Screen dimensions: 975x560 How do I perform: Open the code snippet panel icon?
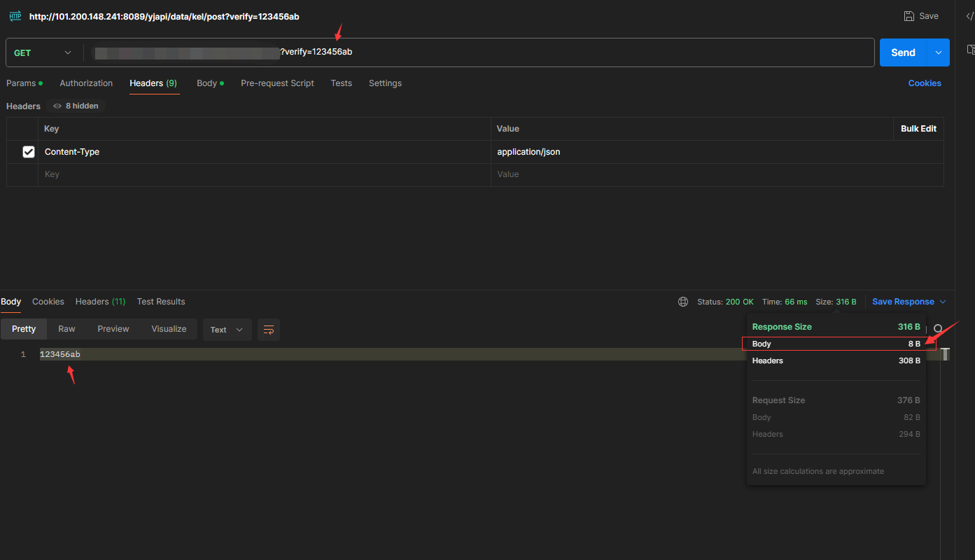click(x=969, y=16)
